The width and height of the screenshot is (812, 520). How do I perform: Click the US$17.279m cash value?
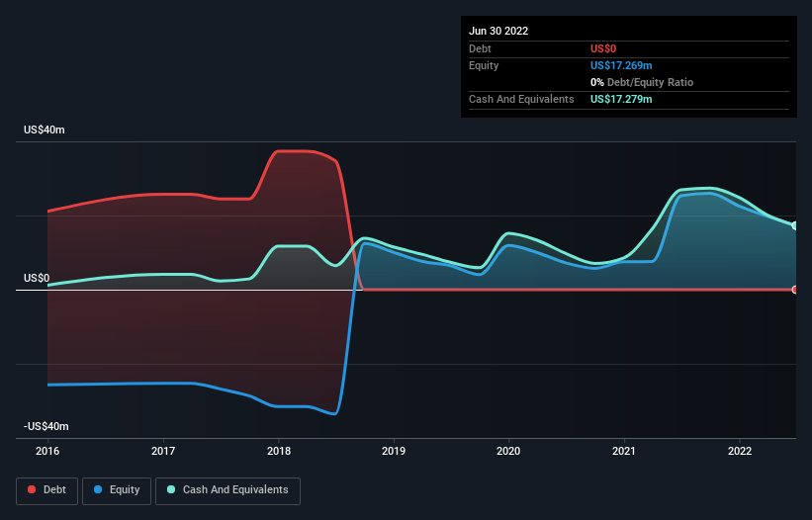(621, 99)
